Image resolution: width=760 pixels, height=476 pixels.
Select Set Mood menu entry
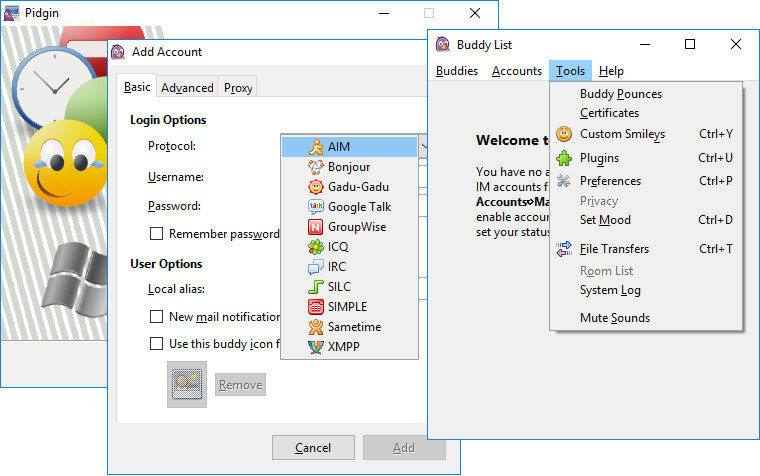click(x=646, y=220)
